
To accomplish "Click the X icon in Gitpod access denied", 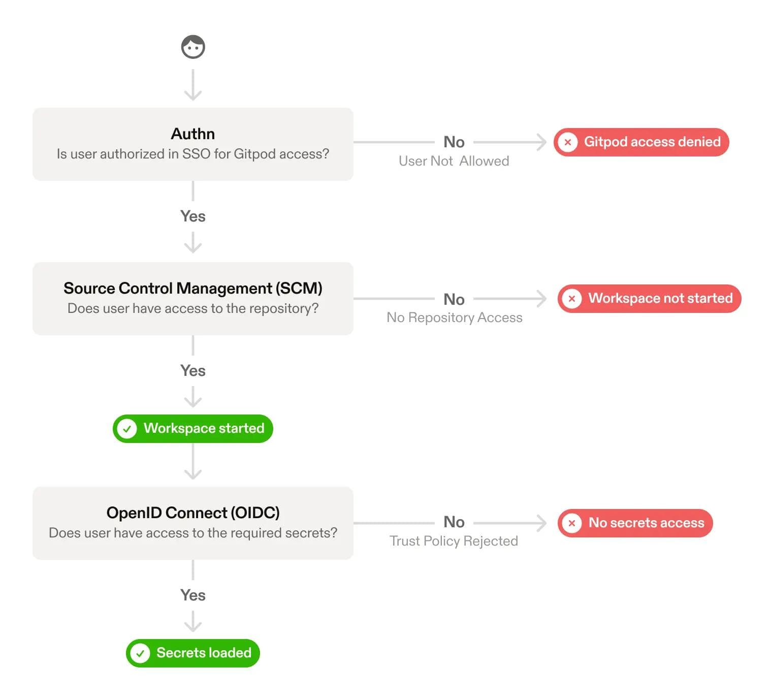I will pyautogui.click(x=568, y=142).
